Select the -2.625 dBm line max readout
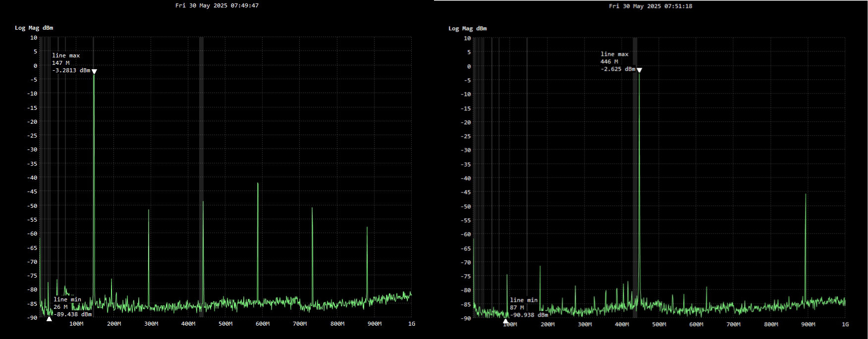 click(618, 69)
